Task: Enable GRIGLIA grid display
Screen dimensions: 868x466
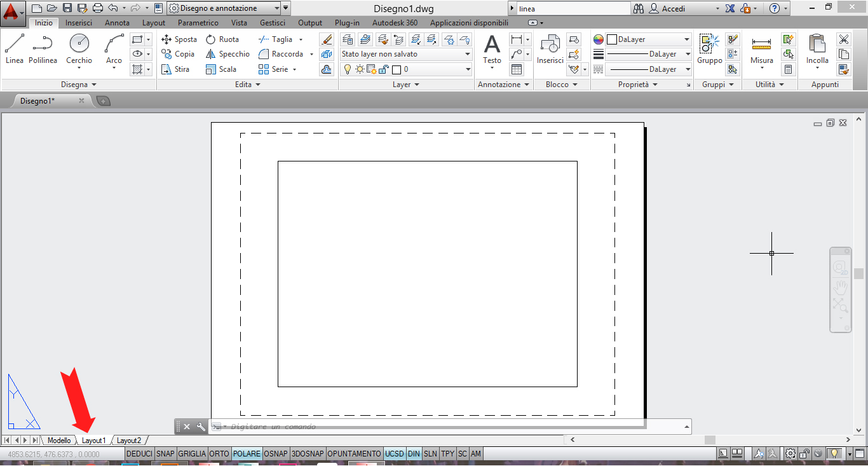Action: pyautogui.click(x=192, y=454)
